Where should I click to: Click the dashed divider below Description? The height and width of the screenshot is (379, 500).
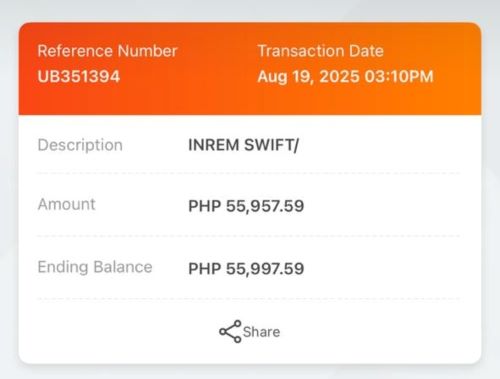(249, 173)
